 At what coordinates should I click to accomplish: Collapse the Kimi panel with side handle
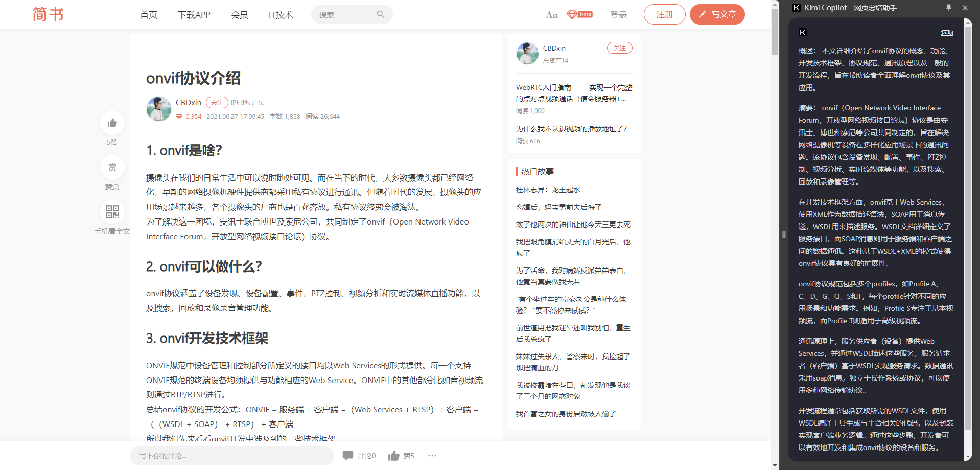[784, 234]
